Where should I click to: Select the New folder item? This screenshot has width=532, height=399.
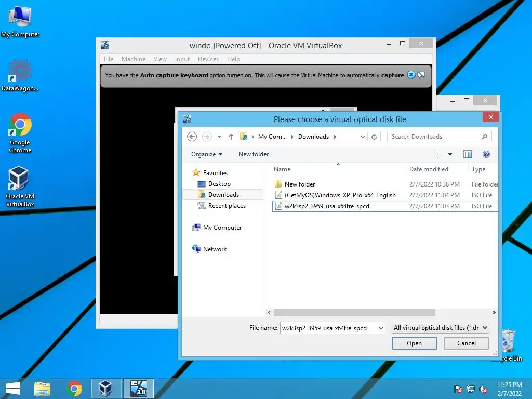385,184
